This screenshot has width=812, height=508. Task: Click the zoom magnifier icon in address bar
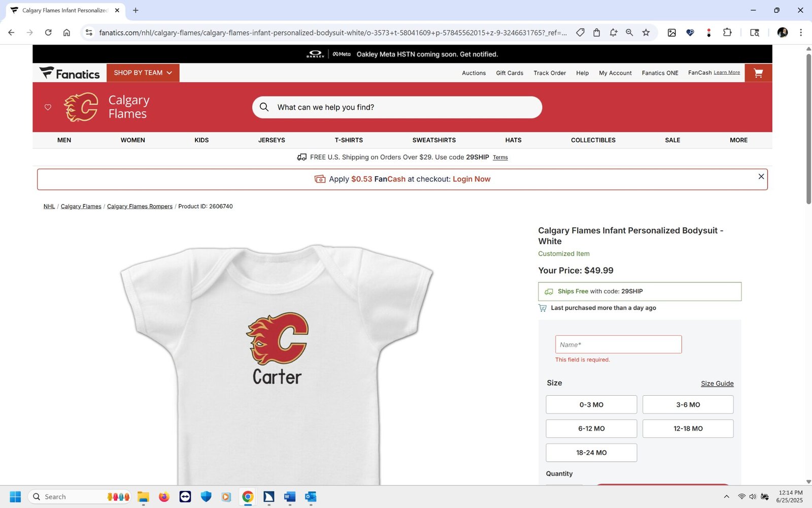[x=629, y=33]
